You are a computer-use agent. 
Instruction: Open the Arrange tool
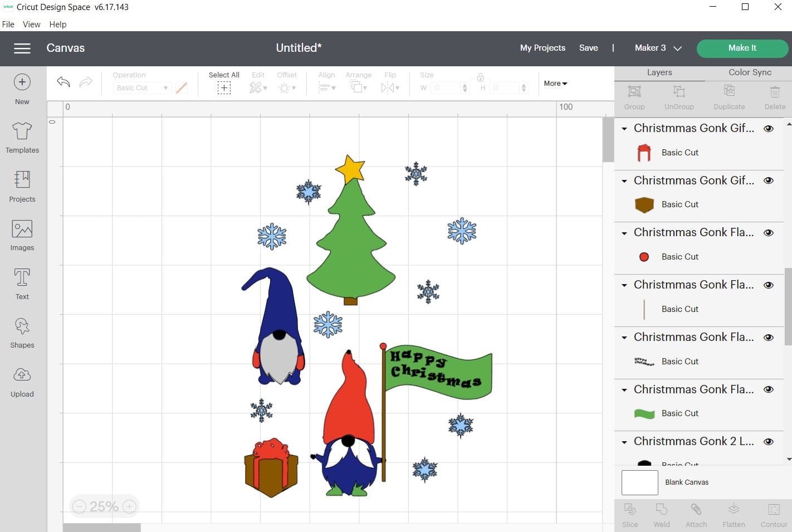pos(358,83)
